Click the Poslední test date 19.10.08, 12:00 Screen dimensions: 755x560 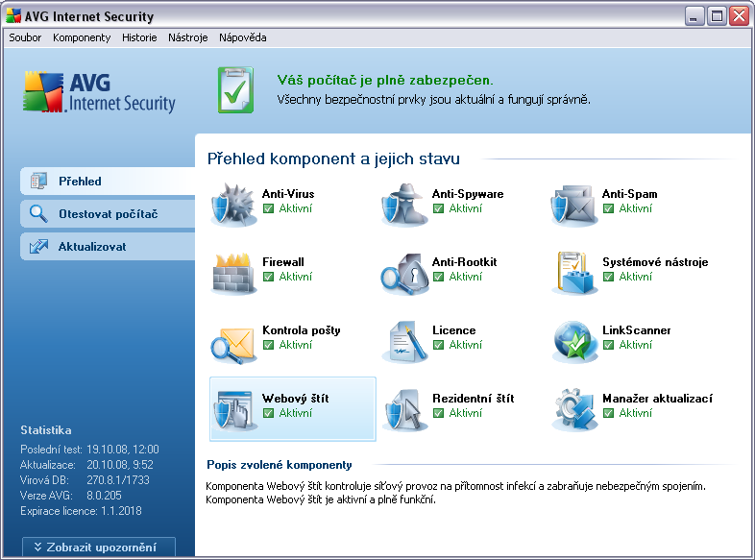(123, 450)
